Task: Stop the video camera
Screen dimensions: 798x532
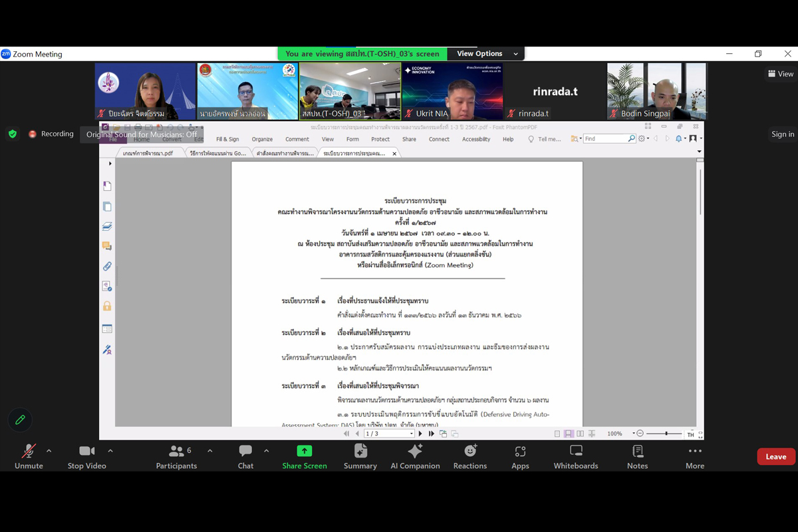Action: coord(86,456)
